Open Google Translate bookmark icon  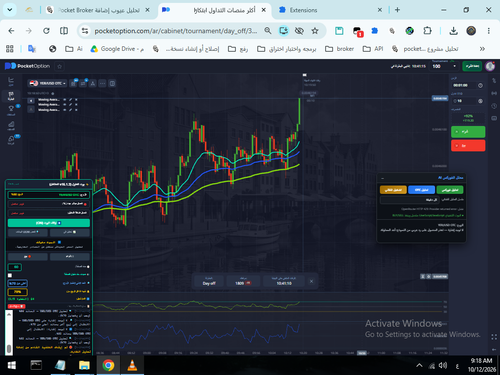point(32,49)
